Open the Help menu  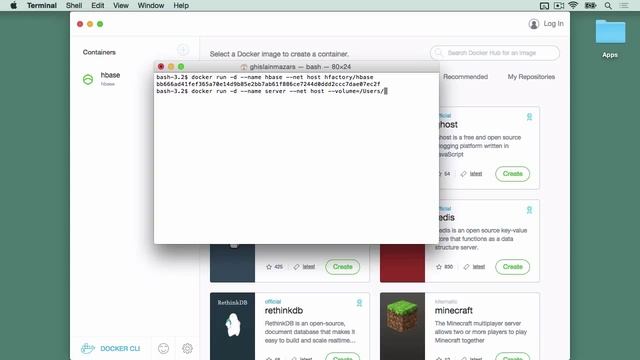181,6
